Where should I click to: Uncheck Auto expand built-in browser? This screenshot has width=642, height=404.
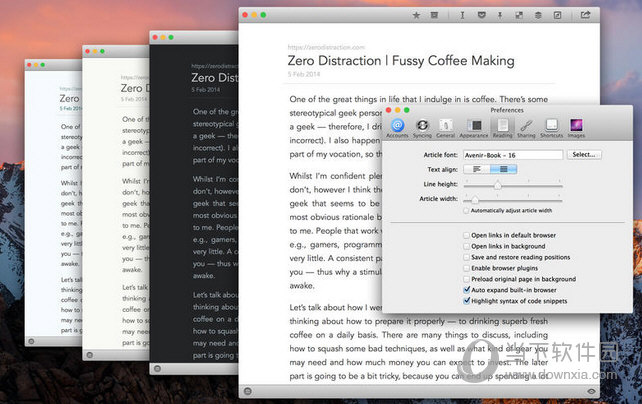click(x=466, y=290)
